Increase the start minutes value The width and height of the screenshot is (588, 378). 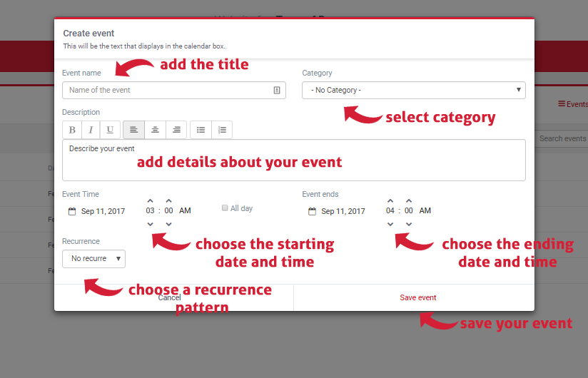pos(168,201)
